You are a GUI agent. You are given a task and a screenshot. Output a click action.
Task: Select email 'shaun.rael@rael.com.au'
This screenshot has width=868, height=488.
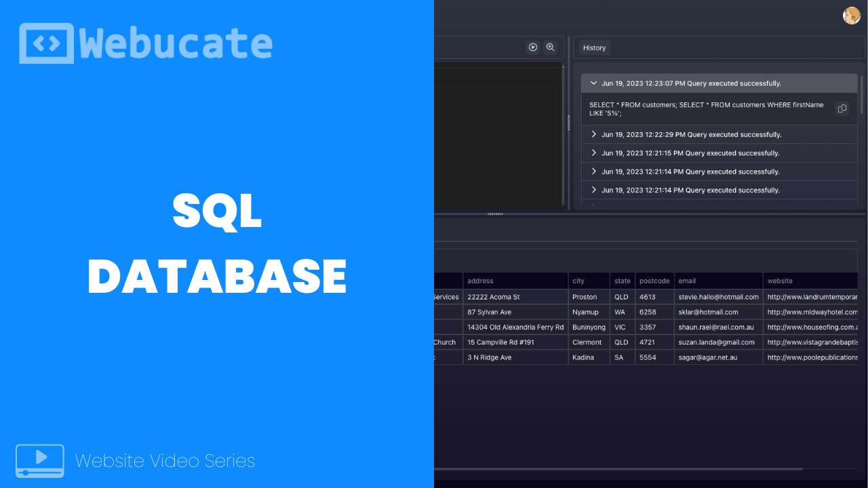pos(719,327)
